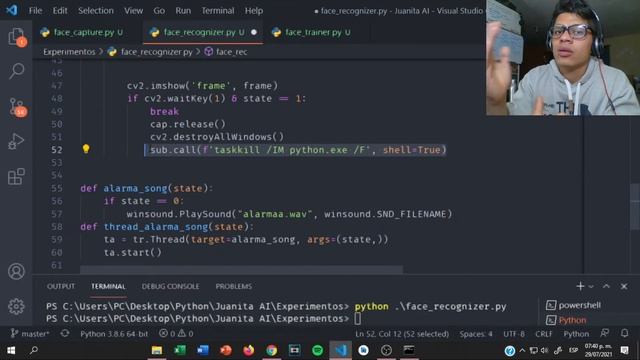Click the face_recognizer.py breadcrumb

coord(156,52)
